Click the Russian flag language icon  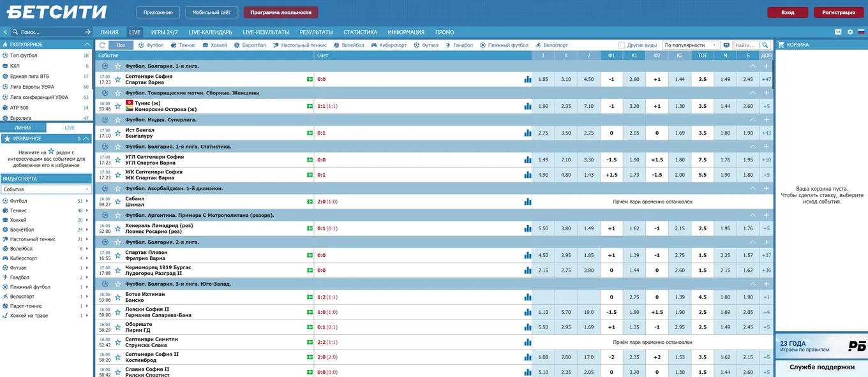861,32
